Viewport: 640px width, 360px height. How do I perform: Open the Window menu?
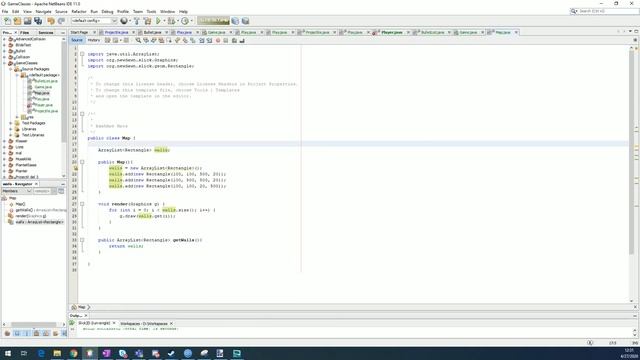[167, 11]
